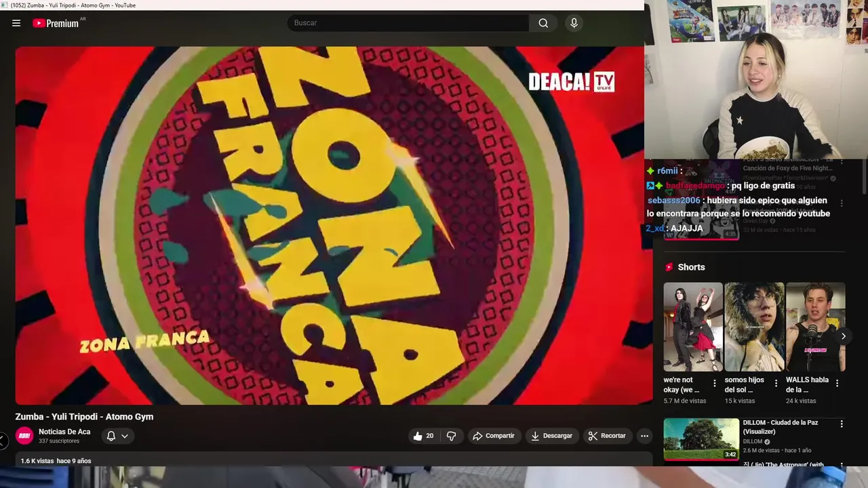Open the Shorts section heading

click(x=691, y=267)
